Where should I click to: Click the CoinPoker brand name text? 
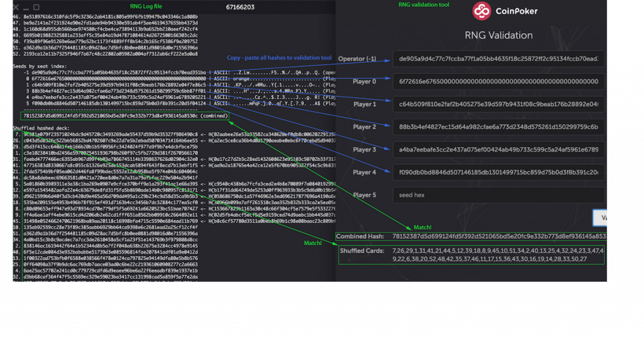(519, 11)
